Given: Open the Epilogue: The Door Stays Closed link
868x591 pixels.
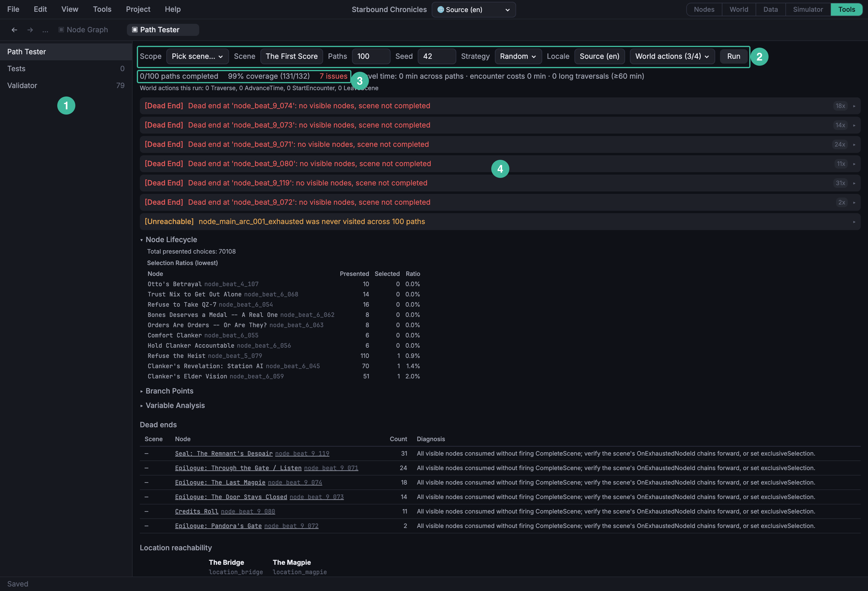Looking at the screenshot, I should coord(259,497).
